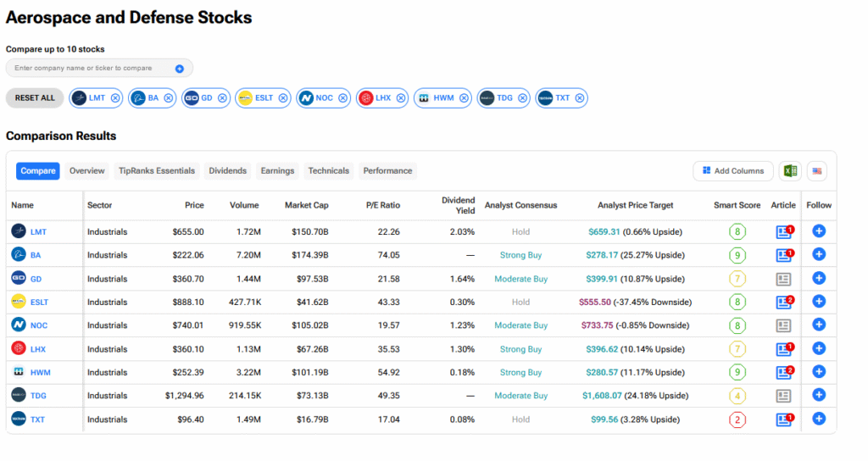The height and width of the screenshot is (461, 868).
Task: Click ESLT price target $555.50
Action: [594, 303]
